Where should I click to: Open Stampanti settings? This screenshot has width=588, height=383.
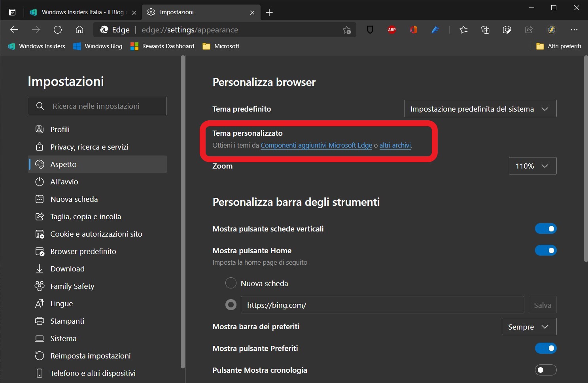click(x=97, y=321)
